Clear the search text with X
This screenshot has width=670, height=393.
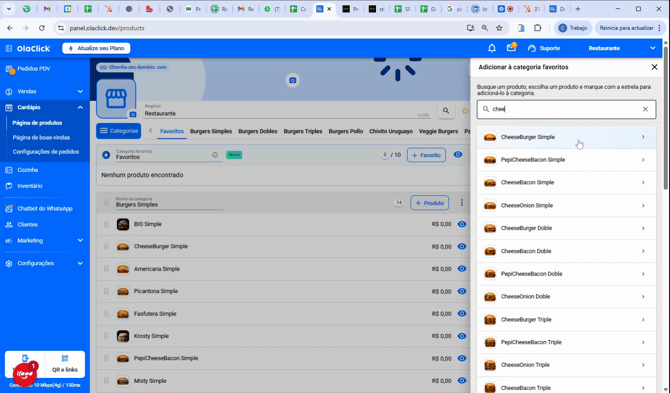[645, 109]
